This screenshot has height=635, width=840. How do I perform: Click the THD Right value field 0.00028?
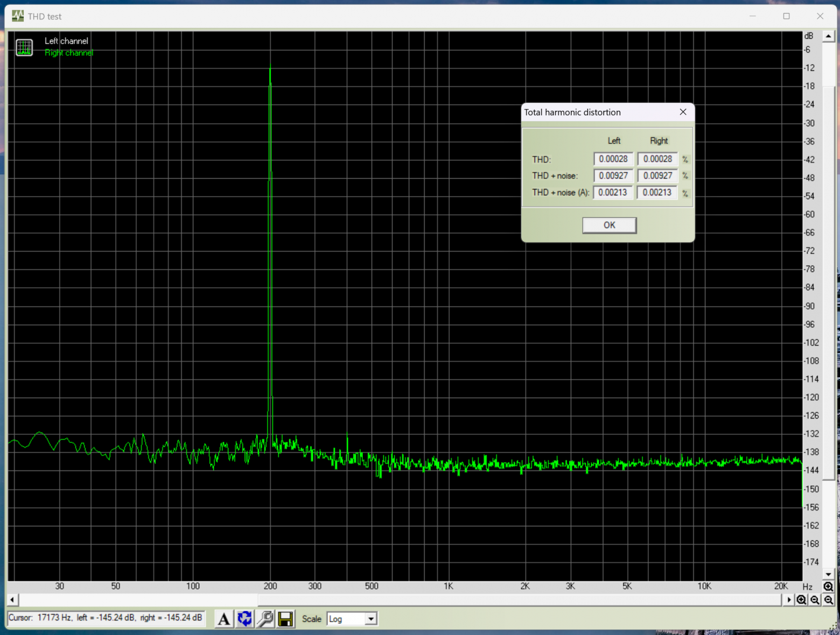point(657,159)
